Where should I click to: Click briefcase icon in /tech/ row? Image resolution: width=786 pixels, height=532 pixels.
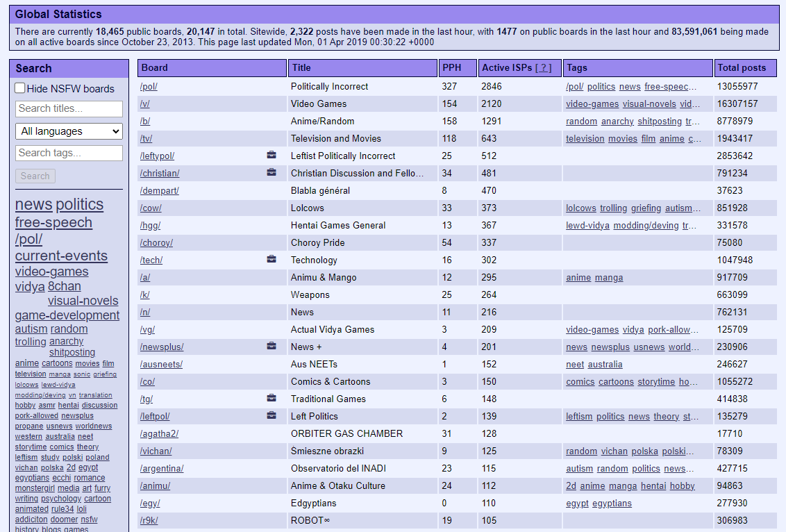(271, 260)
